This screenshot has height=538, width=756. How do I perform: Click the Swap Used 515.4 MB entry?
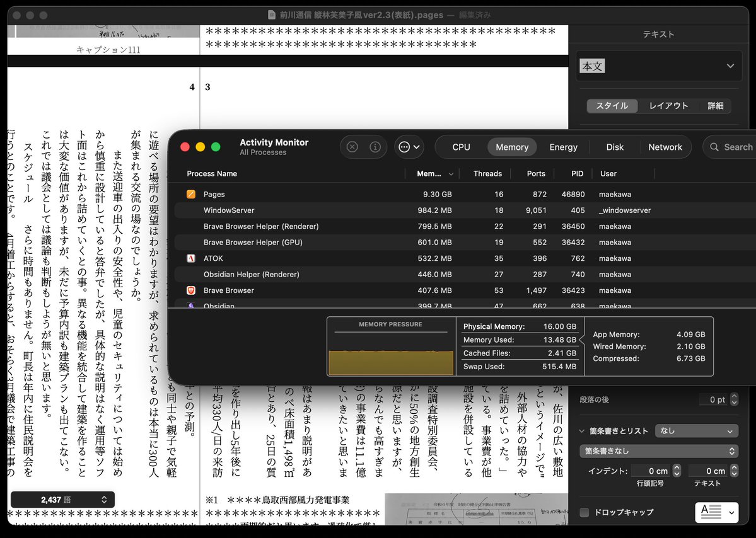click(520, 367)
